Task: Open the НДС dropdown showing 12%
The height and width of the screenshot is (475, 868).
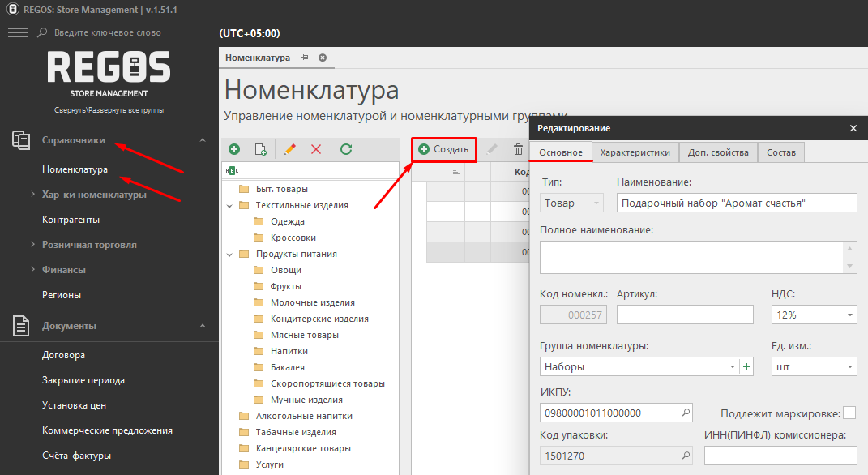Action: (814, 315)
